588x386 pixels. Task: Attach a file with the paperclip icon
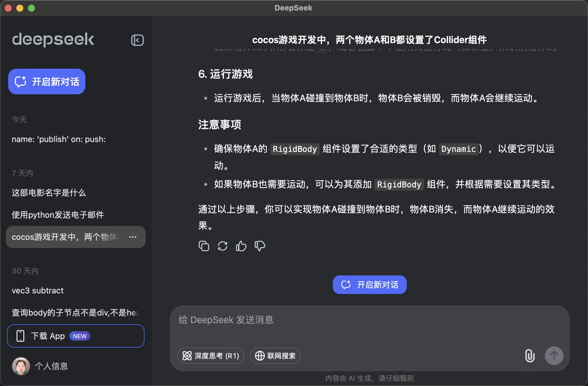(529, 355)
